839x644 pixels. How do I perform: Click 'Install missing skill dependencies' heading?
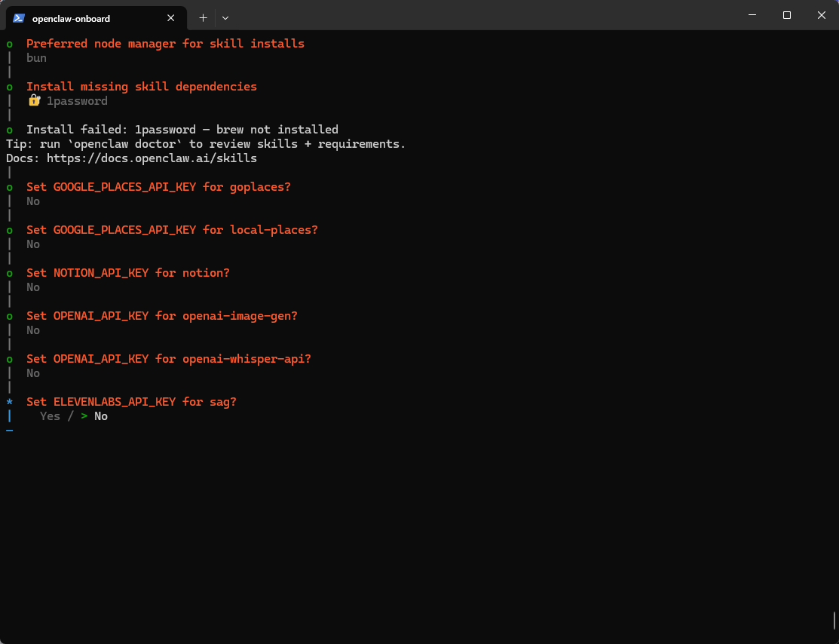click(x=142, y=87)
